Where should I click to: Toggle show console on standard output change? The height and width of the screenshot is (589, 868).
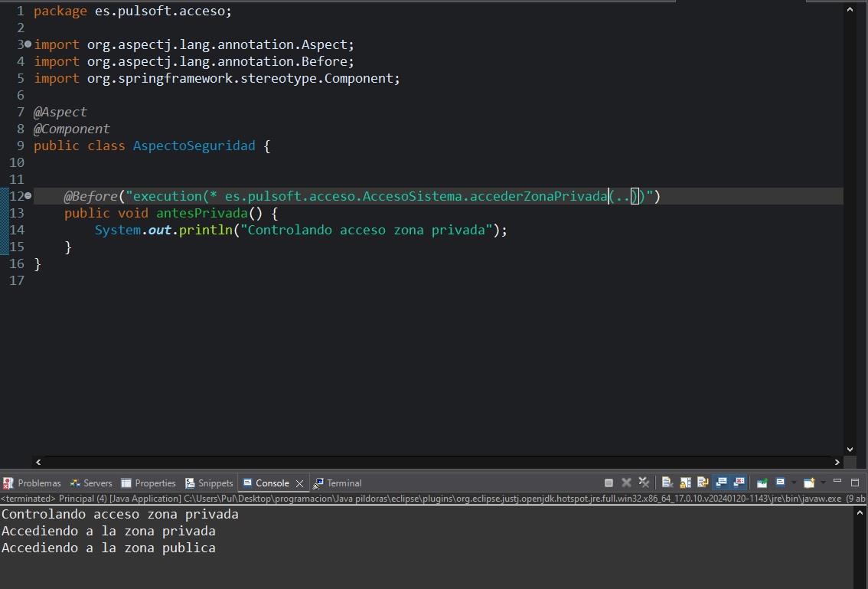(720, 483)
